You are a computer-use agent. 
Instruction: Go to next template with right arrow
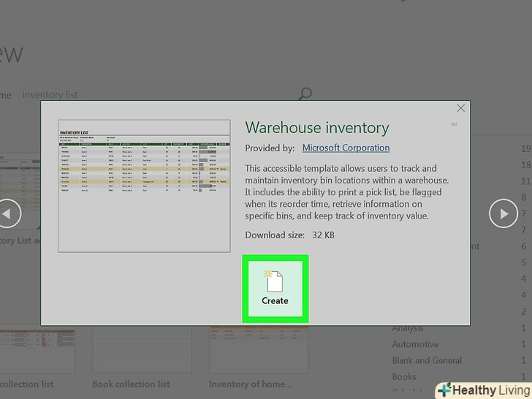coord(503,213)
